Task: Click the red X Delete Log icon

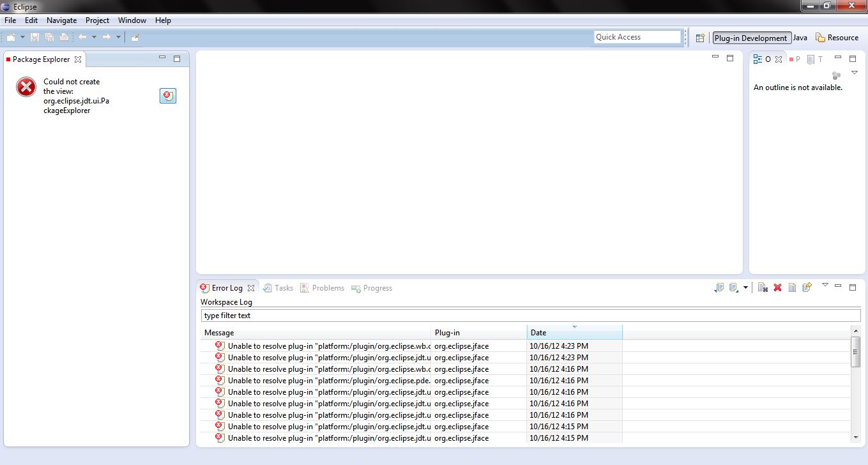Action: tap(777, 287)
